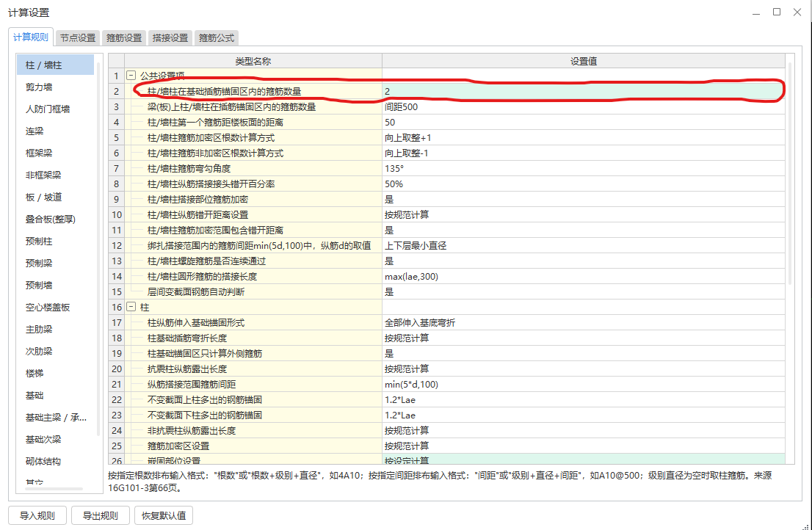Select 砌体结构 in the sidebar
The height and width of the screenshot is (530, 812).
click(55, 461)
